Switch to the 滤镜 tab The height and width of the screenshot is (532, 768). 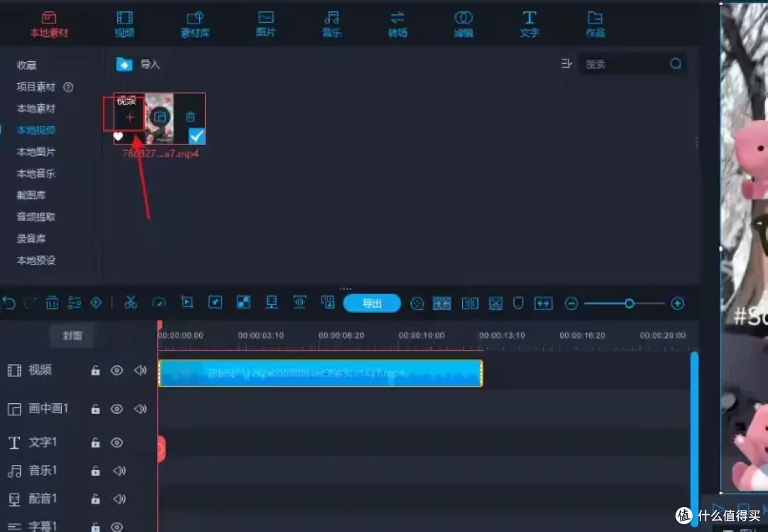(464, 24)
